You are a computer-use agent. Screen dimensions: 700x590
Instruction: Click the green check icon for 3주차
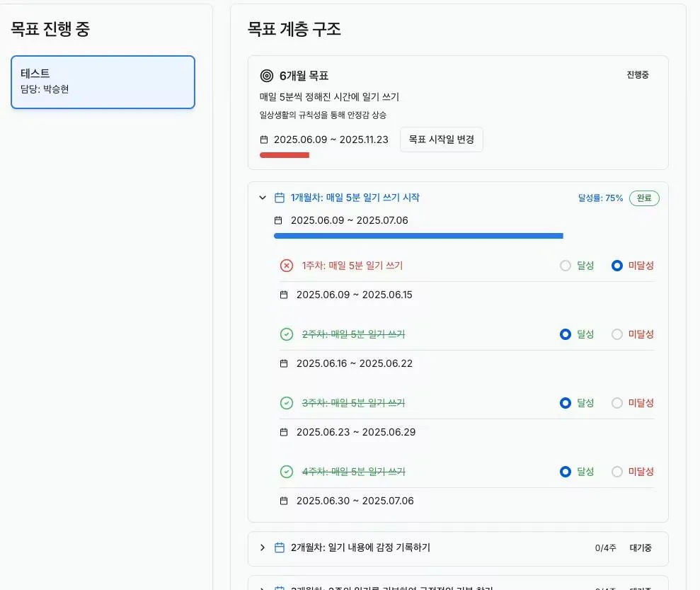pyautogui.click(x=287, y=403)
